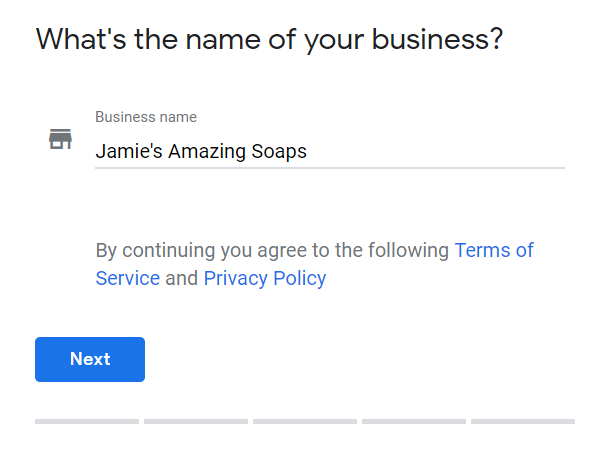The height and width of the screenshot is (456, 611).
Task: Place cursor on the word "Amazing"
Action: [x=206, y=152]
